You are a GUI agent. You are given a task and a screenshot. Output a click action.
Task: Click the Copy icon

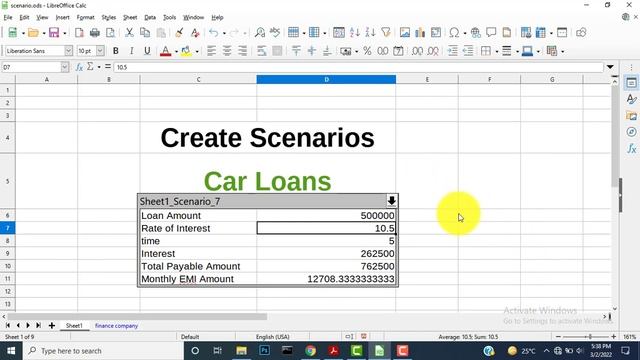pyautogui.click(x=145, y=33)
